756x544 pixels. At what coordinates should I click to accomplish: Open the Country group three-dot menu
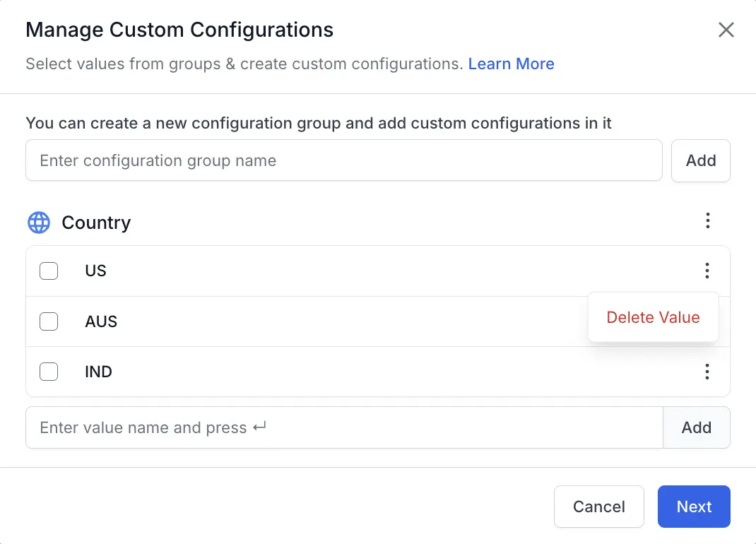point(707,221)
